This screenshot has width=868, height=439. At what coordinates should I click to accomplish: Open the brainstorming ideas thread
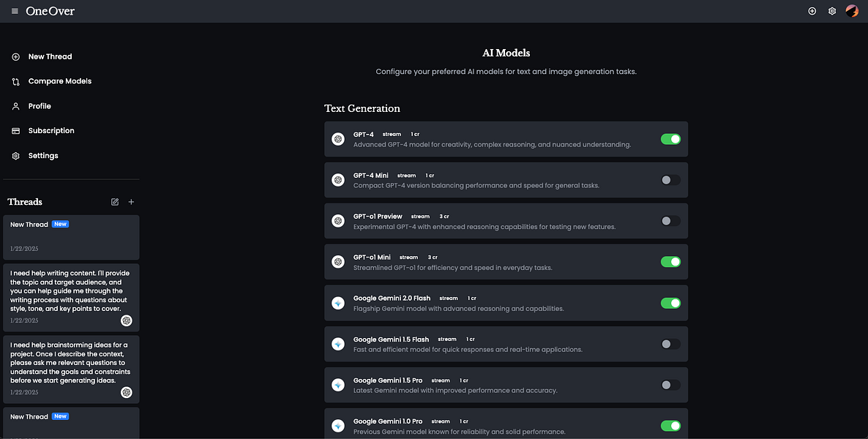pos(66,362)
